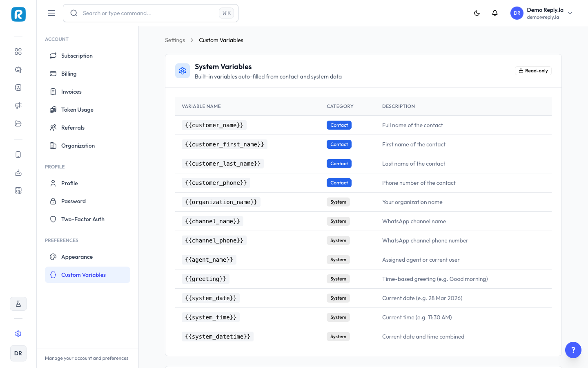This screenshot has width=588, height=368.
Task: Click the {{greeting}} variable
Action: (x=205, y=279)
